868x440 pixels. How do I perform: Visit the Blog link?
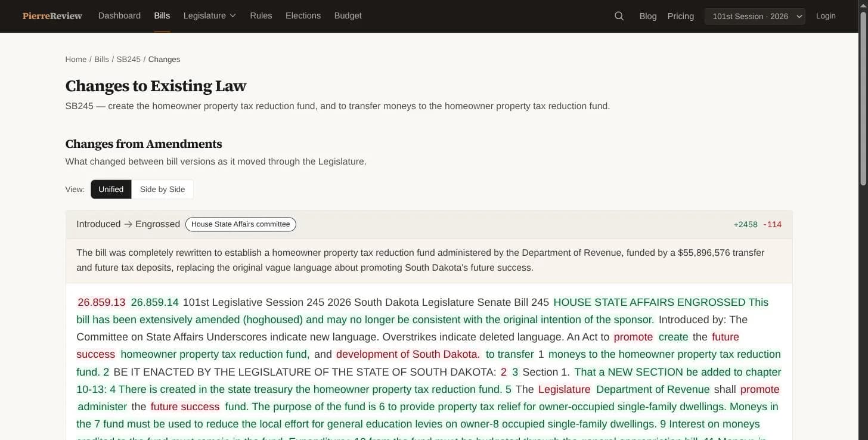pos(648,16)
